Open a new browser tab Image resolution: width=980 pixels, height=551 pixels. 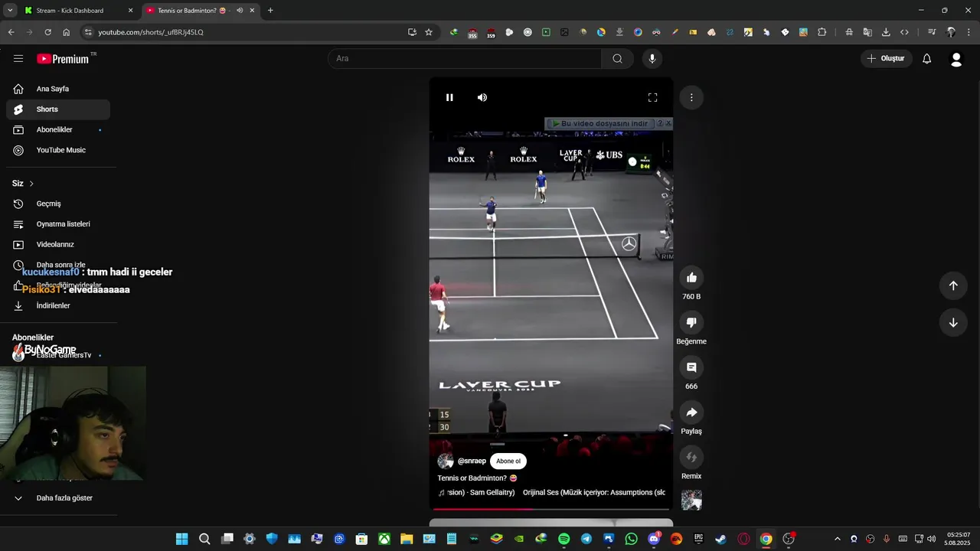click(x=270, y=11)
